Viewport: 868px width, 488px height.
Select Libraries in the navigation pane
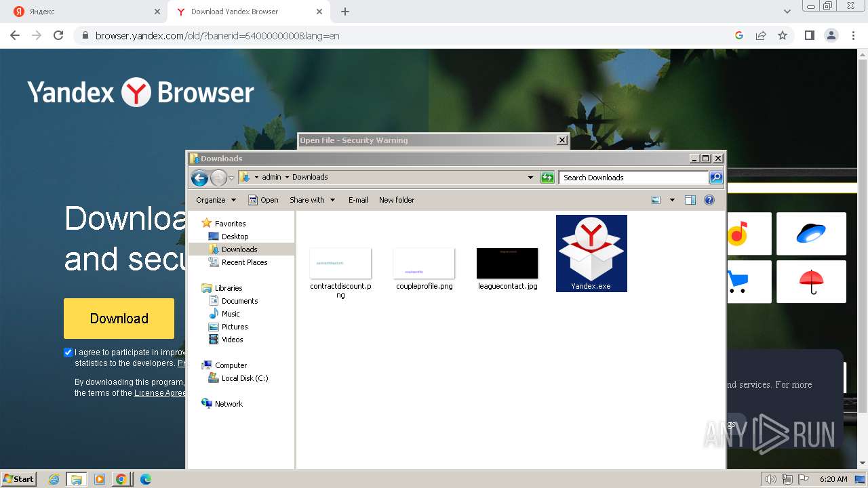pos(229,288)
